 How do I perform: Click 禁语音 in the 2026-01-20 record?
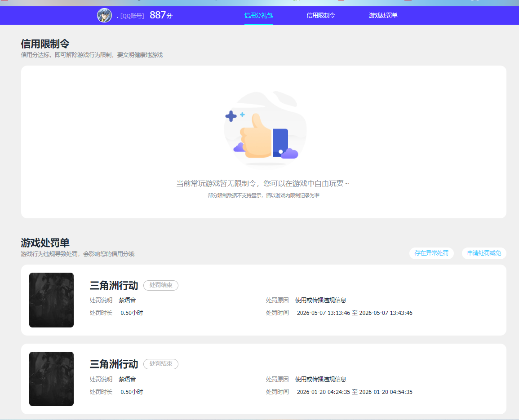pos(128,379)
